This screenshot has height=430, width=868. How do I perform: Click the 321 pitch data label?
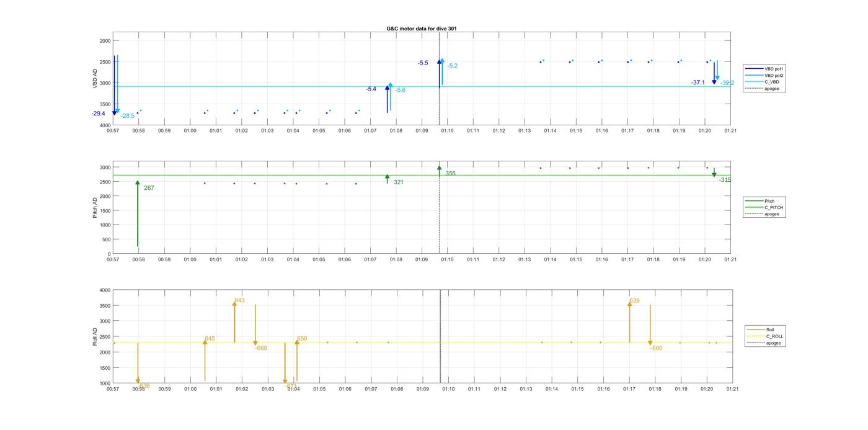click(x=399, y=182)
